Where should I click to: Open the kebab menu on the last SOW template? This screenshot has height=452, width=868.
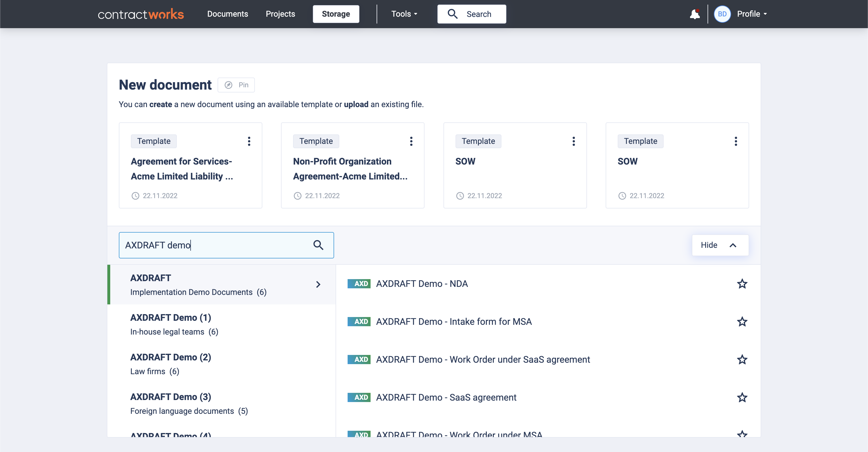pyautogui.click(x=736, y=141)
